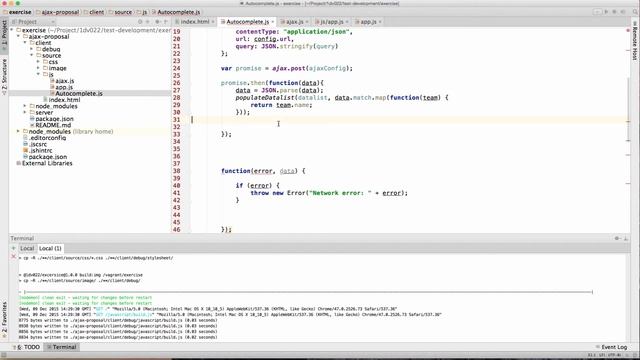Switch to index.html editor tab
This screenshot has width=640, height=360.
(x=195, y=22)
